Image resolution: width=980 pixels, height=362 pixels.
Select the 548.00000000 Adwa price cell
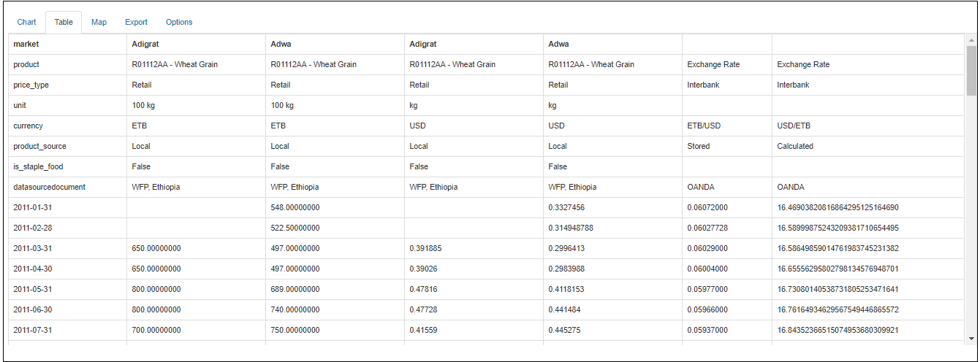(295, 207)
